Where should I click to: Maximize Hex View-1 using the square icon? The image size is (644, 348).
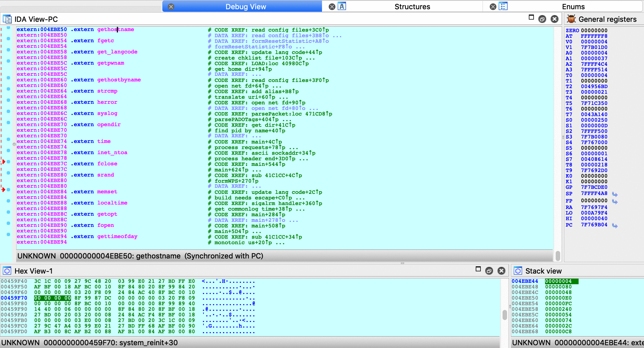pos(478,269)
